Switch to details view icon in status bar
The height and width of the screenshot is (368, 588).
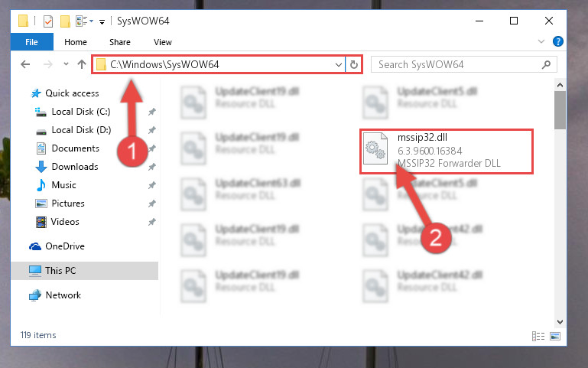pyautogui.click(x=538, y=336)
